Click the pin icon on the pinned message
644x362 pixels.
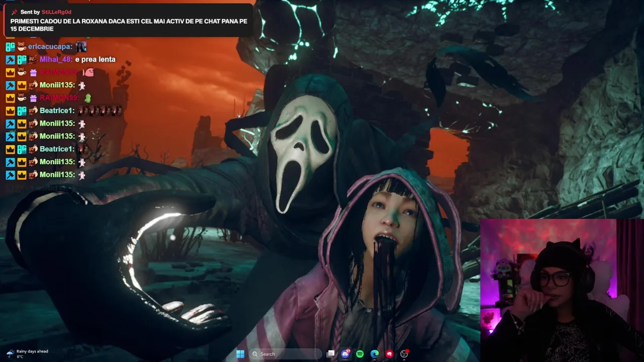(14, 12)
